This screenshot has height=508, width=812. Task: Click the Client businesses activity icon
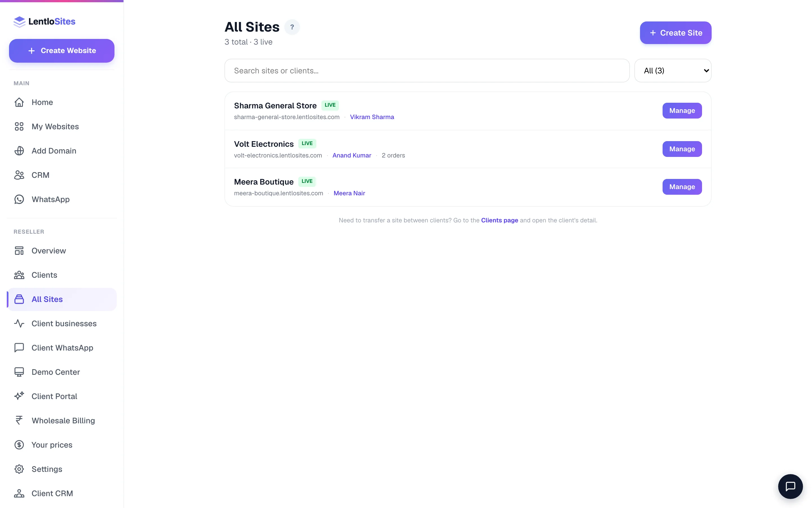(x=19, y=323)
